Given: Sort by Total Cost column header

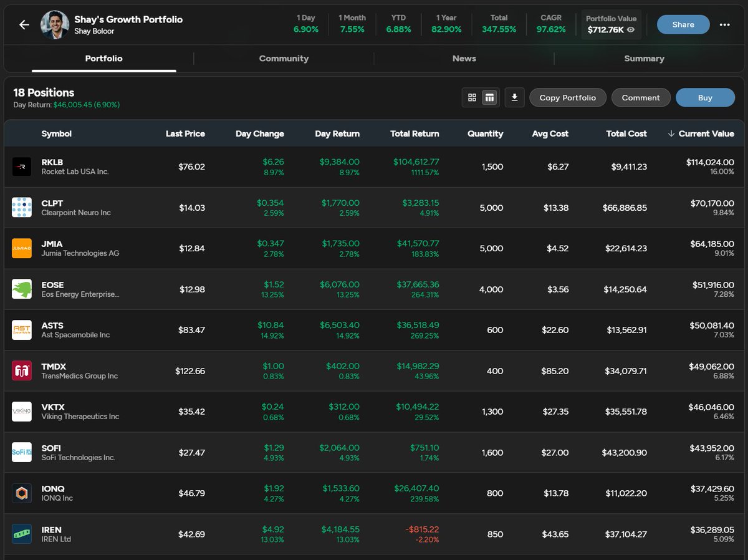Looking at the screenshot, I should [626, 133].
